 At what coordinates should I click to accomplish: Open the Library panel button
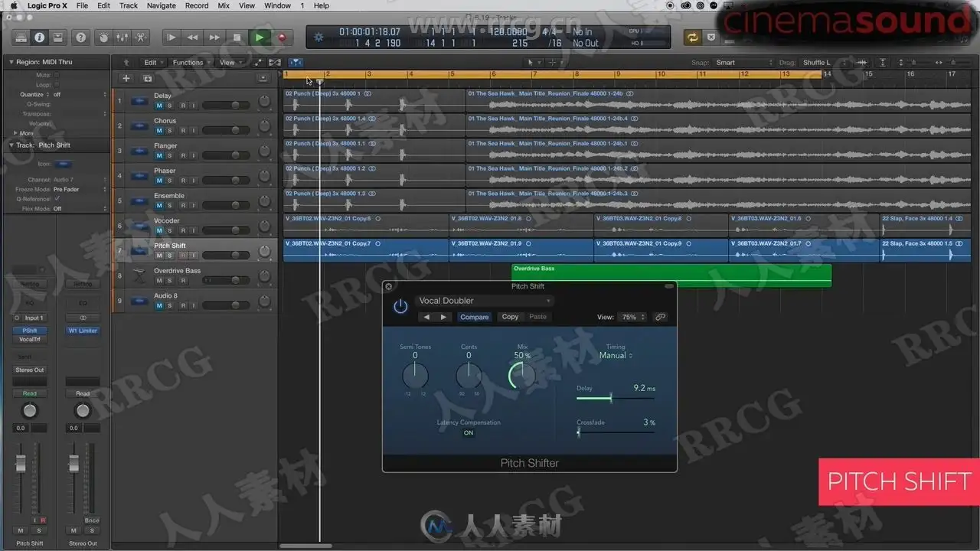click(21, 37)
